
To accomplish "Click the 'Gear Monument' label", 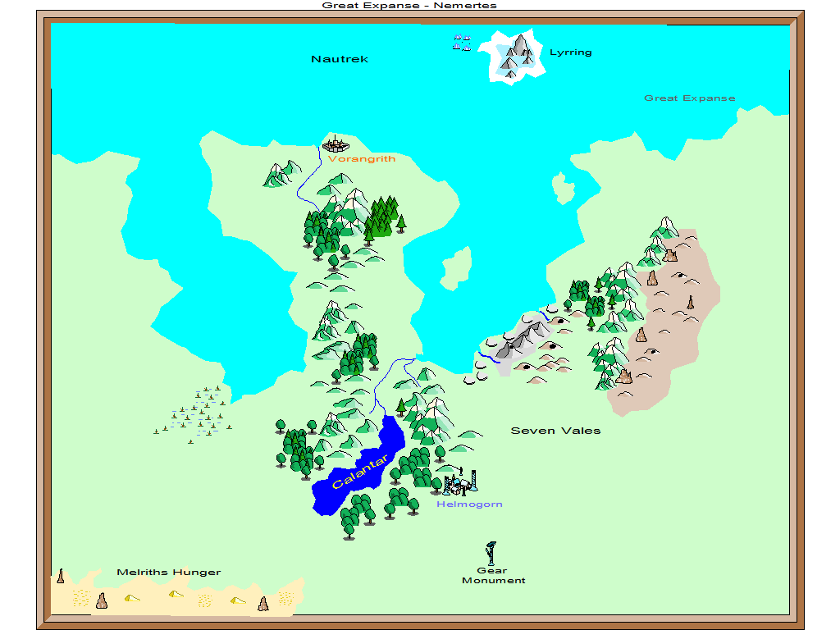I will click(493, 575).
